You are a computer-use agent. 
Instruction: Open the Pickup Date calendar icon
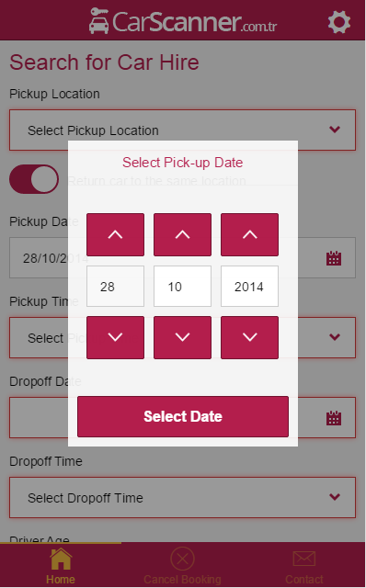click(x=333, y=258)
